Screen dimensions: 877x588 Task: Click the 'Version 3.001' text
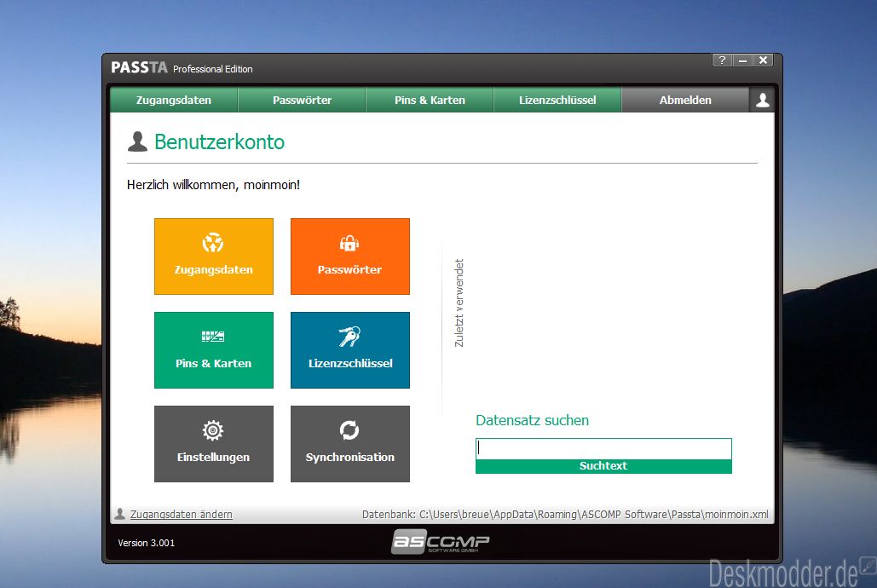coord(146,543)
